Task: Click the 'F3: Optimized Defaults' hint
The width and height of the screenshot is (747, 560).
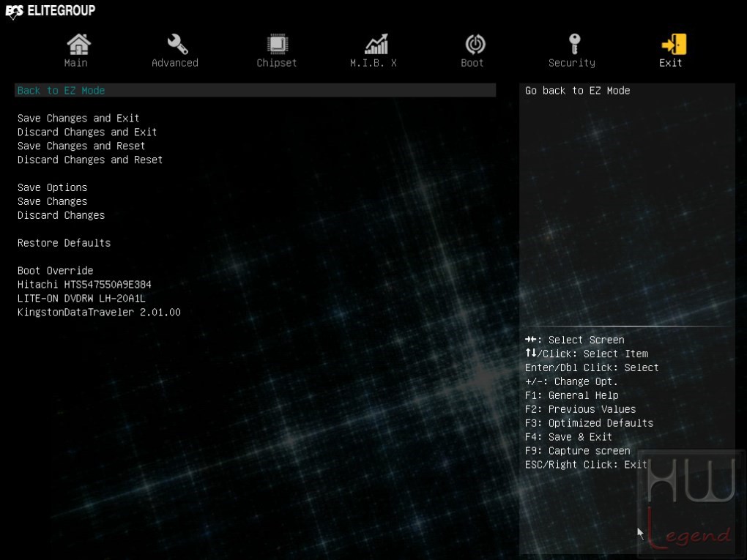Action: [x=590, y=423]
